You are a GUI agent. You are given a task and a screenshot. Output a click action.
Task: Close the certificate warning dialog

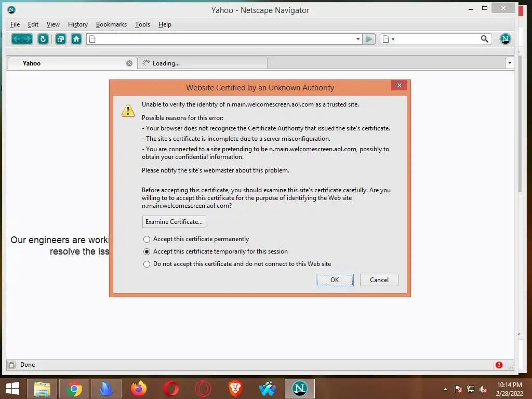click(400, 85)
